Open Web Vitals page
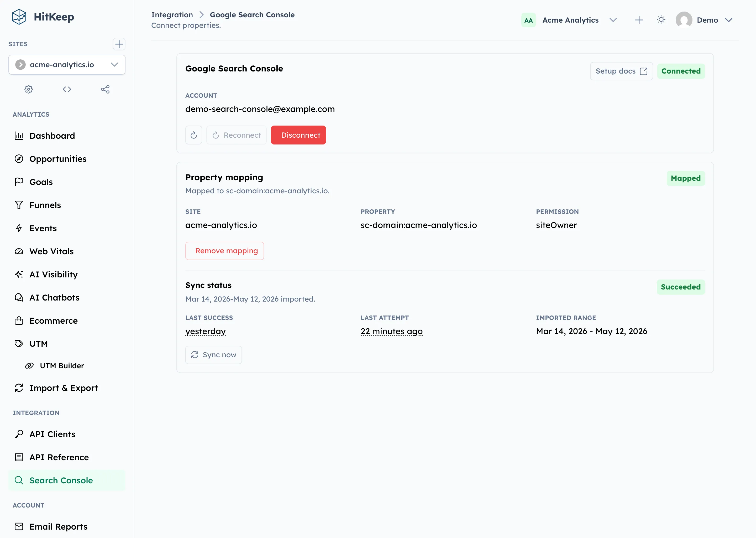 (67, 251)
